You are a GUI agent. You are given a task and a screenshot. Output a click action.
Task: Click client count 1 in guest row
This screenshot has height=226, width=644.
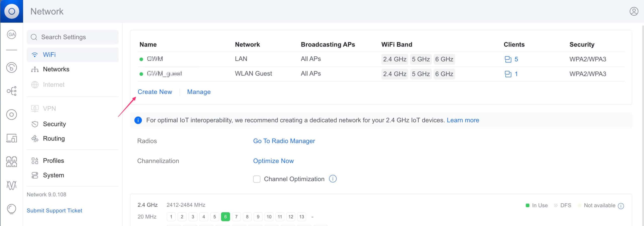(516, 74)
